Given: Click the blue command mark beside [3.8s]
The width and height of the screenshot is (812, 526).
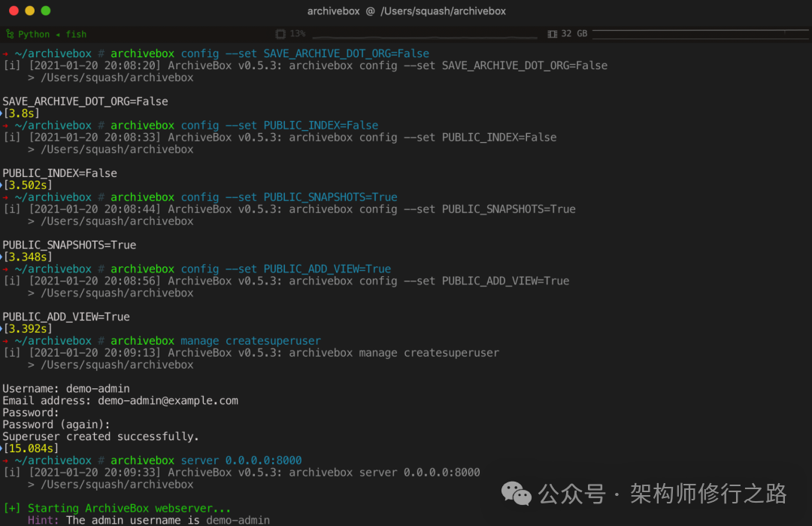Looking at the screenshot, I should pyautogui.click(x=2, y=113).
